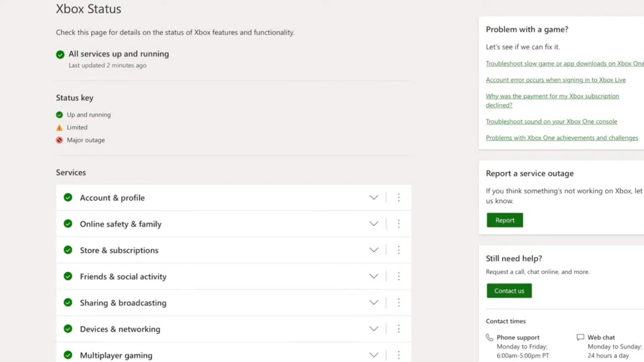The width and height of the screenshot is (644, 362).
Task: Open Troubleshoot slow game or app downloads link
Action: 565,64
